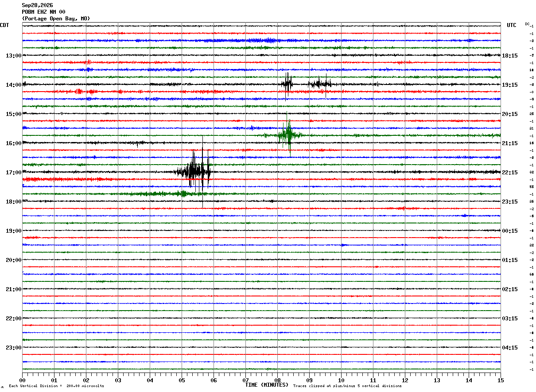Click the station header POBM EHZ NM 00
Image resolution: width=536 pixels, height=392 pixels.
pos(44,12)
